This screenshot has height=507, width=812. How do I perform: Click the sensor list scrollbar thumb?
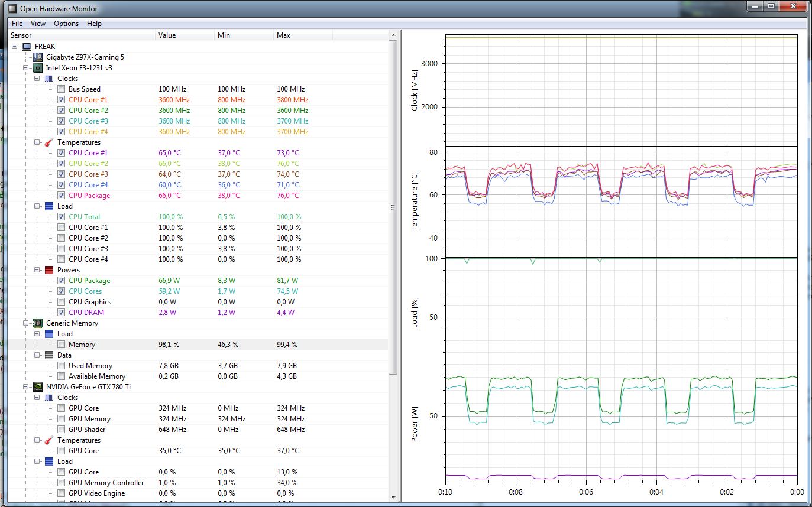[394, 207]
